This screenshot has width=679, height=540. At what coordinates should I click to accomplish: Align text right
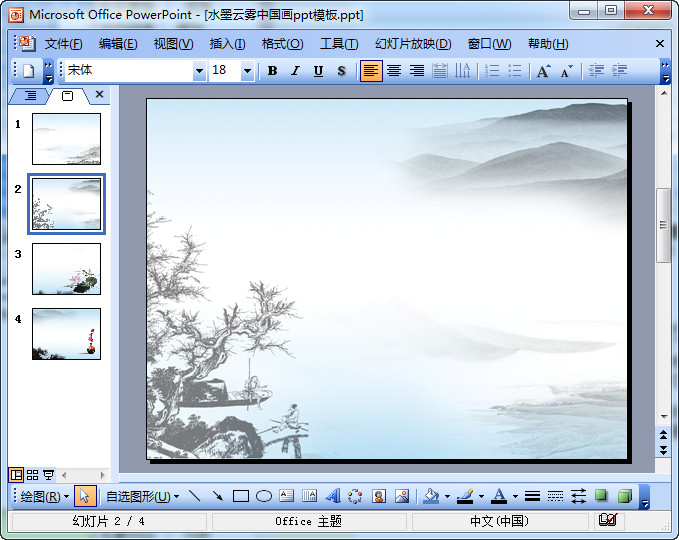[417, 71]
